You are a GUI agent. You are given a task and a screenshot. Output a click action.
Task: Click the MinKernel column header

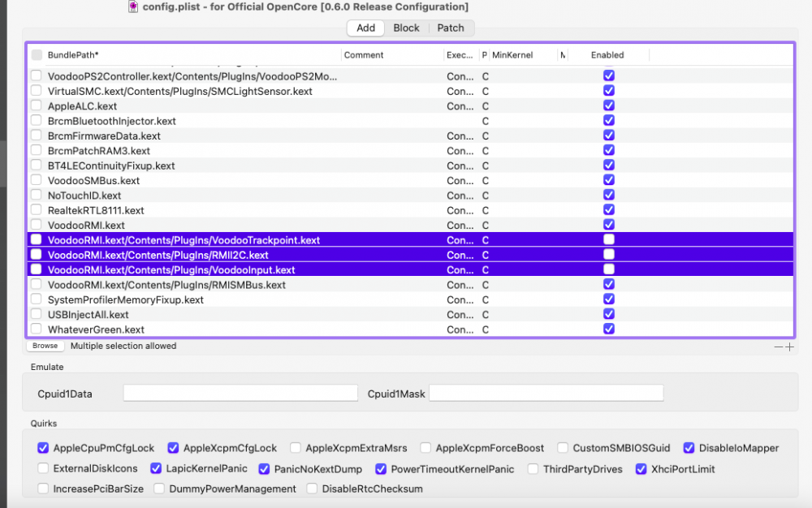point(512,55)
